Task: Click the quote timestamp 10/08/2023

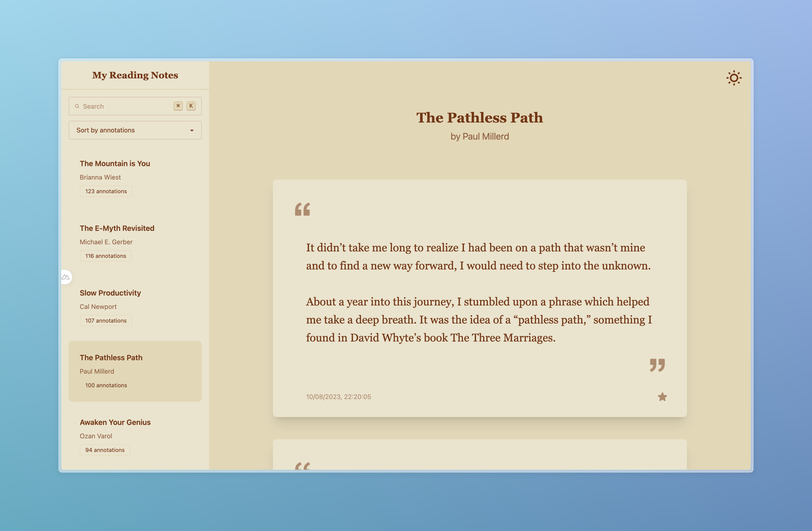Action: point(338,397)
